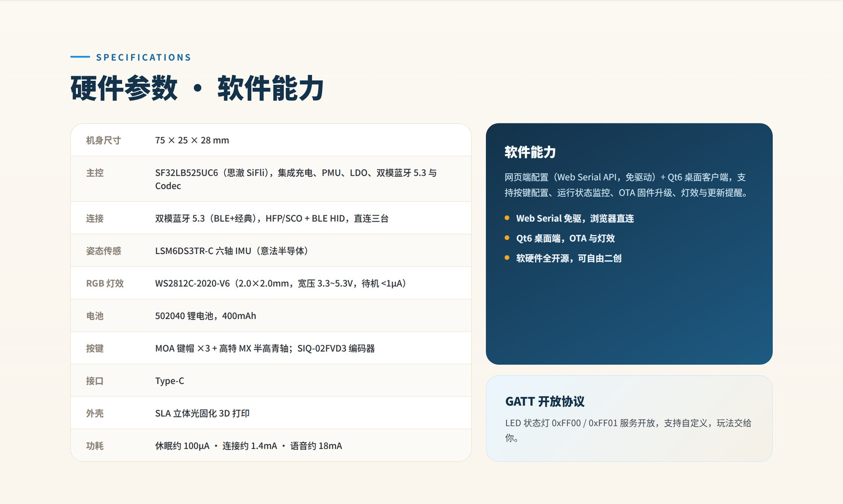The height and width of the screenshot is (504, 843).
Task: Click the SF32LB525UC6 chip description
Action: tap(296, 179)
